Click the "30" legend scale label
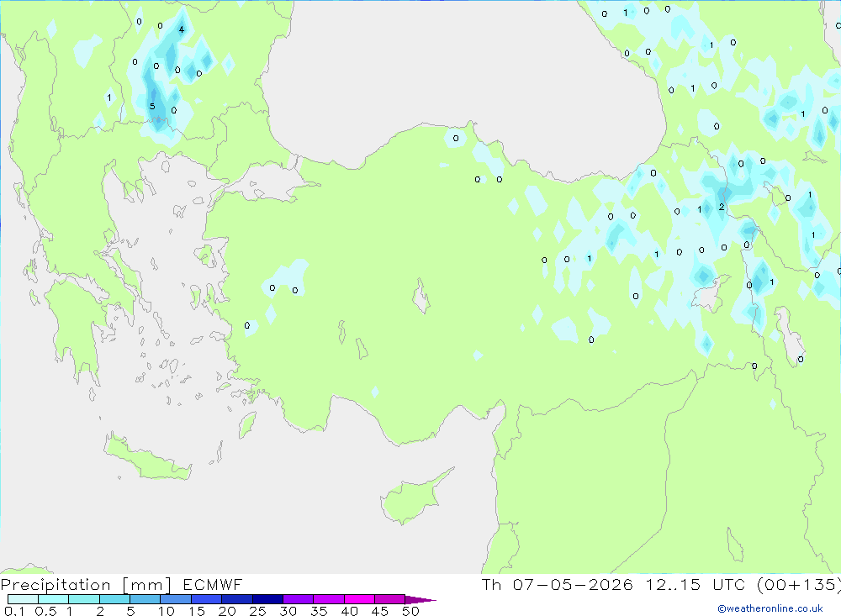The height and width of the screenshot is (616, 841). point(288,611)
